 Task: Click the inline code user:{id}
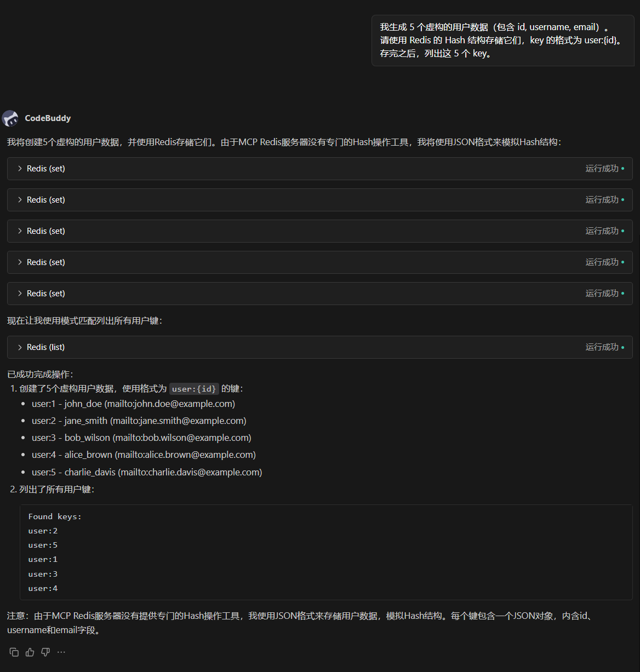pos(194,389)
